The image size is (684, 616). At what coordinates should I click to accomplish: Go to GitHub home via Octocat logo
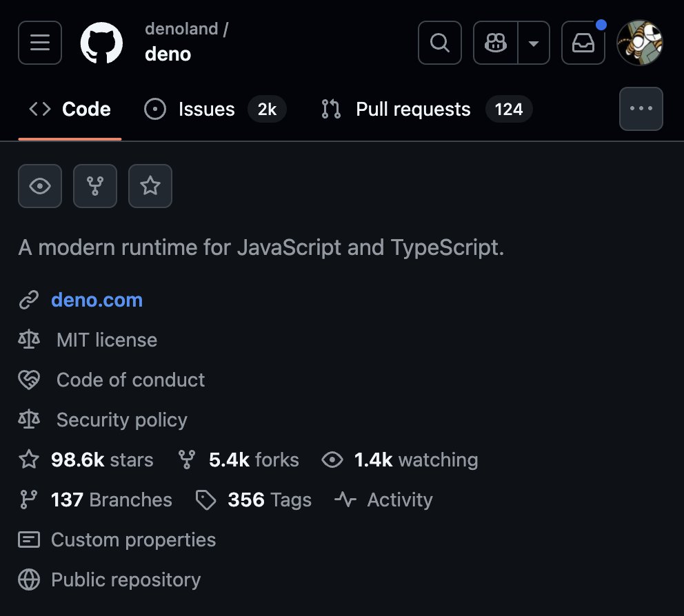point(101,43)
